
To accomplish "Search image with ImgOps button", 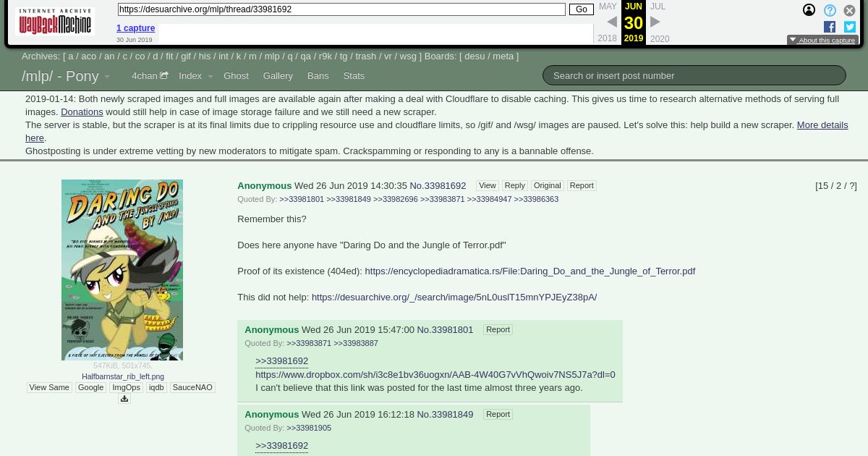I will 126,387.
